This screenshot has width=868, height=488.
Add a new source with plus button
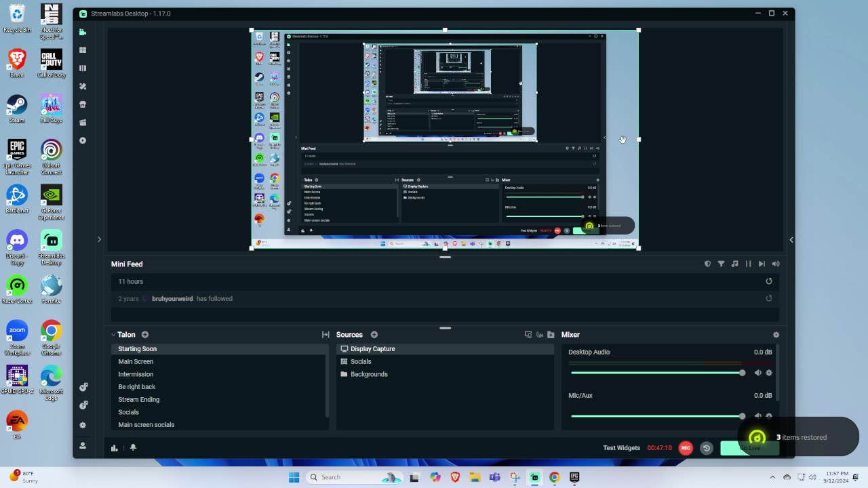(x=374, y=335)
